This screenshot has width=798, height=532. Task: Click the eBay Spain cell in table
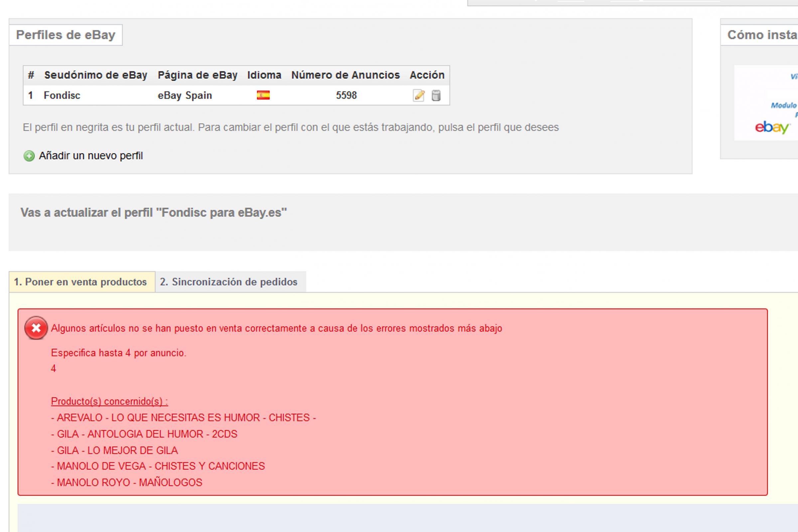tap(185, 96)
